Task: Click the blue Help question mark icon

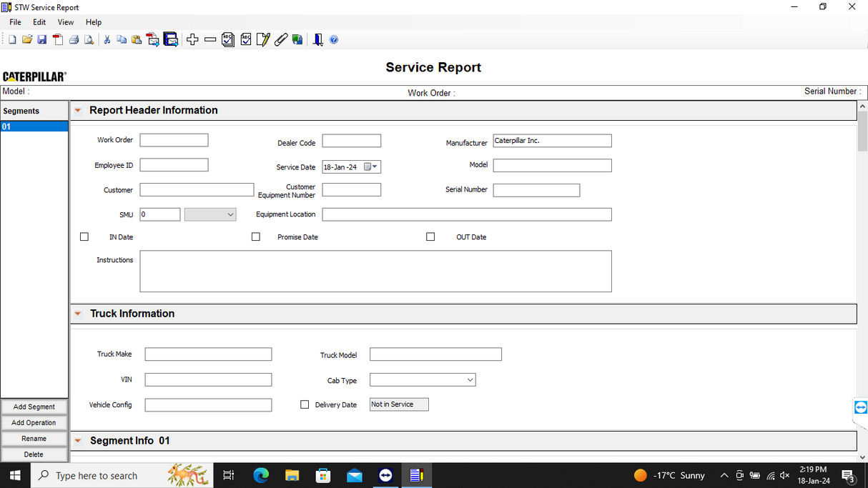Action: (x=334, y=40)
